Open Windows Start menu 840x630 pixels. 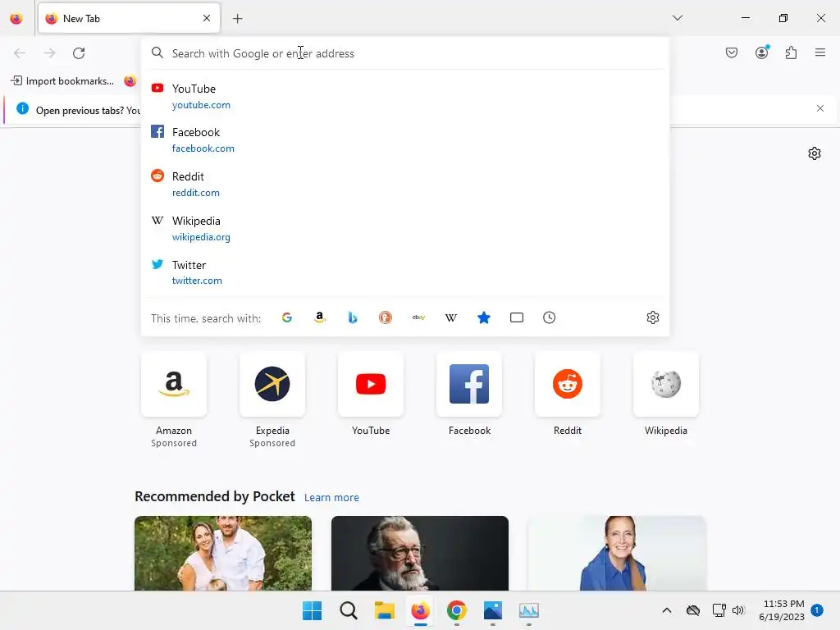pyautogui.click(x=313, y=610)
